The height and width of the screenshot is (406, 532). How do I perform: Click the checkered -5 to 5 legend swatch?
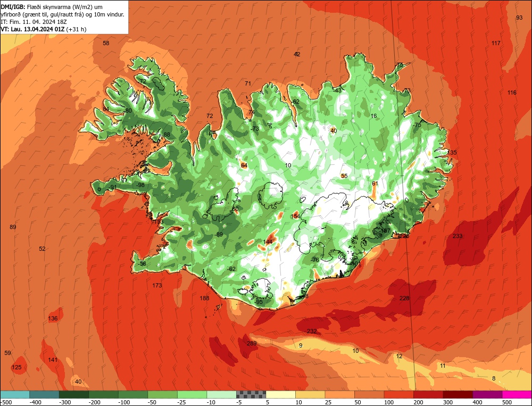251,394
